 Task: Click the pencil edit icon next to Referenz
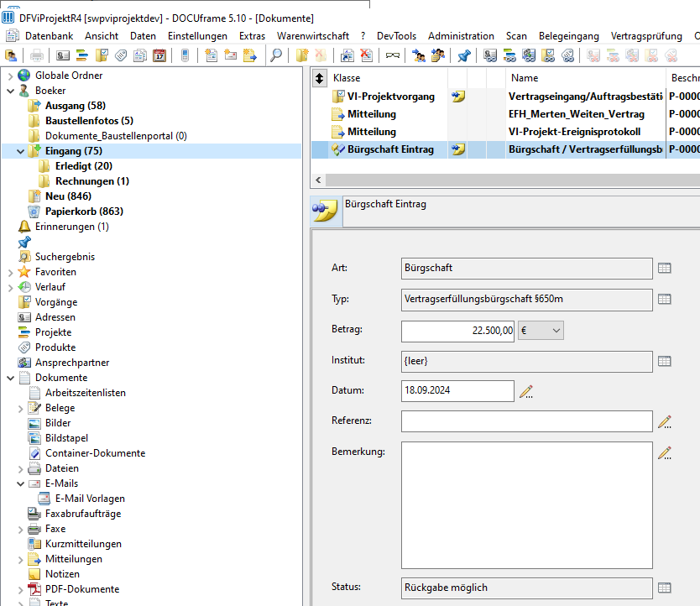coord(665,422)
